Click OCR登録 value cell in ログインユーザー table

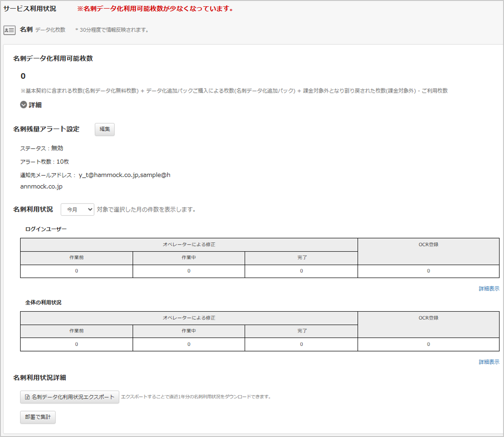(x=429, y=271)
